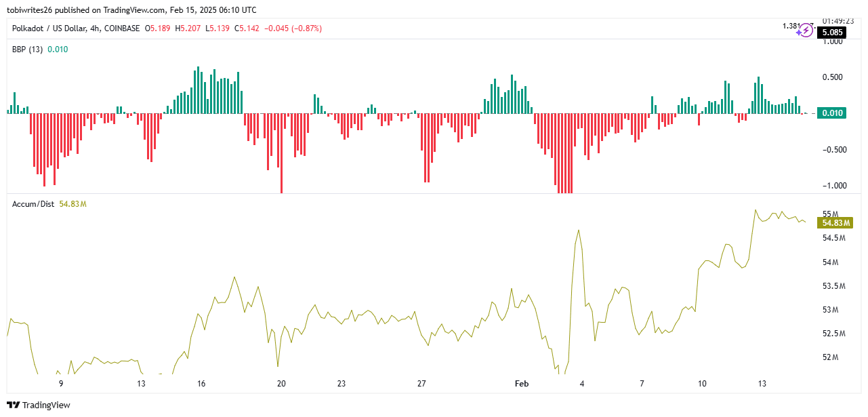868x417 pixels.
Task: Click the published by tobiwrites26 header text
Action: click(133, 10)
